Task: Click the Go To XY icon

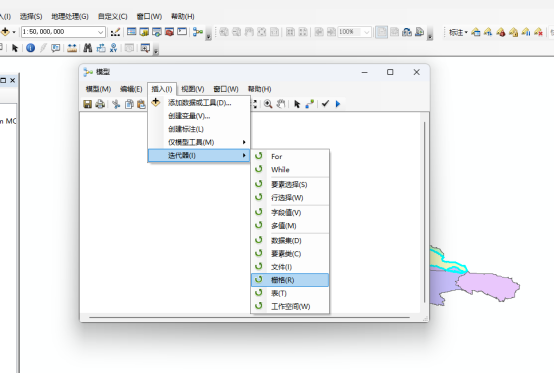Action: (x=113, y=48)
